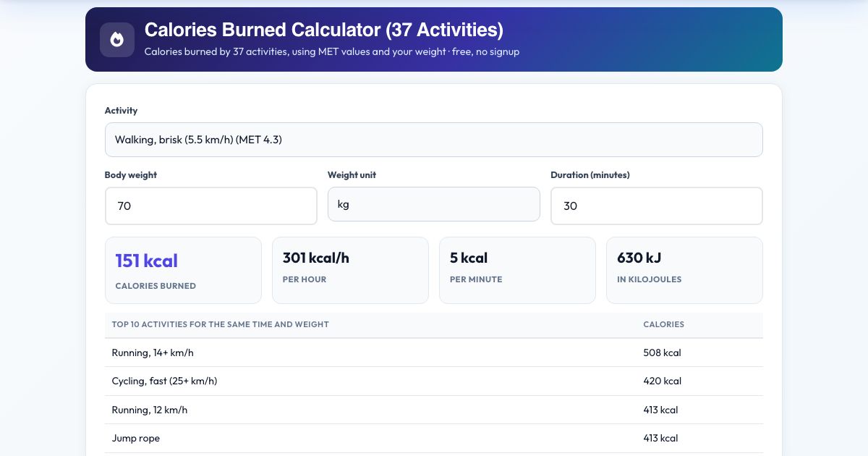Screen dimensions: 868x456
Task: Click the Duration (minutes) field label
Action: point(590,175)
